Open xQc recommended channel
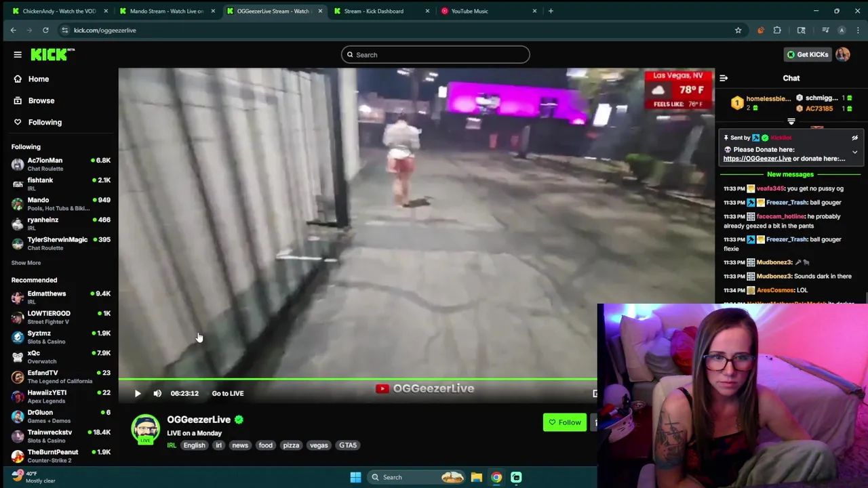The image size is (868, 488). click(x=61, y=357)
